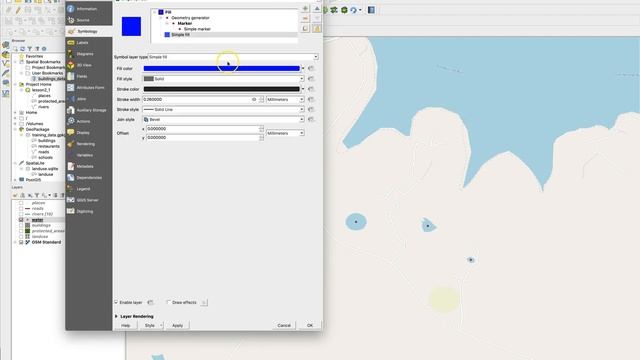Click the lock symbol layer color icon

(x=317, y=28)
